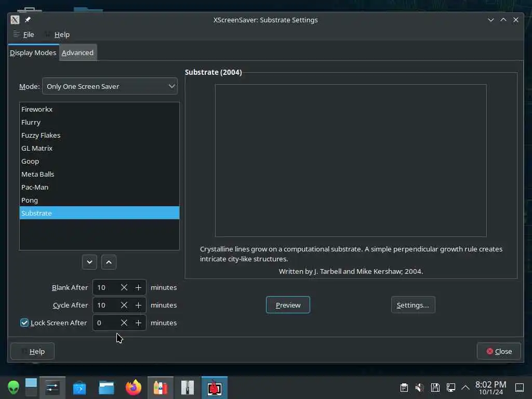Decrease Cycle After value

[124, 305]
